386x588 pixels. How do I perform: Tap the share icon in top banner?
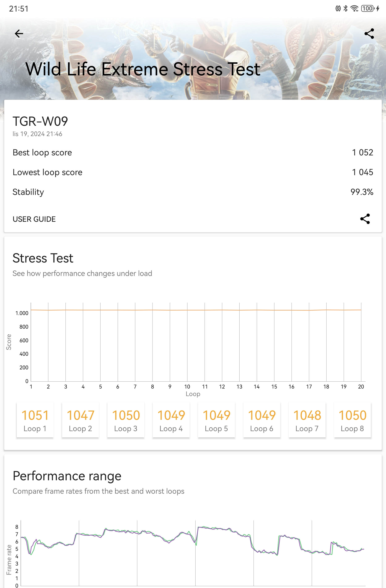coord(369,34)
